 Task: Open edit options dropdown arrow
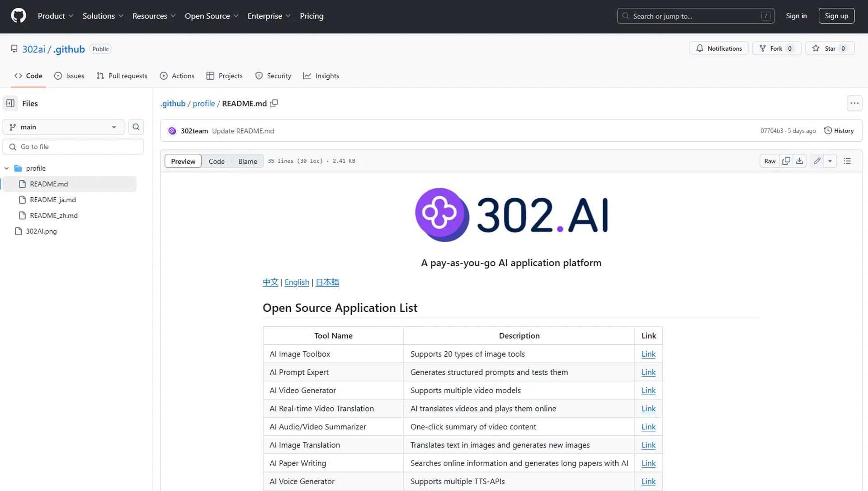(830, 161)
